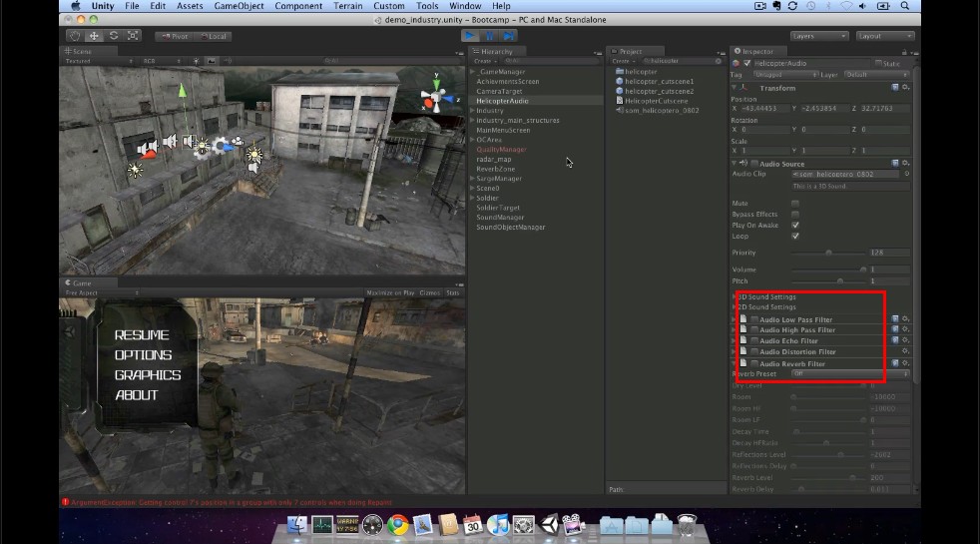Open the Transform component gear menu
Viewport: 980px width, 544px height.
[905, 88]
